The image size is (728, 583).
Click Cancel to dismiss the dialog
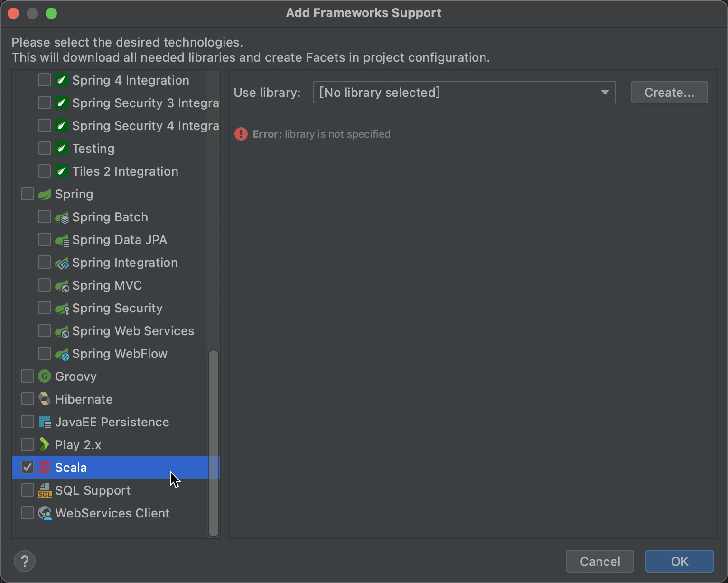pyautogui.click(x=600, y=561)
